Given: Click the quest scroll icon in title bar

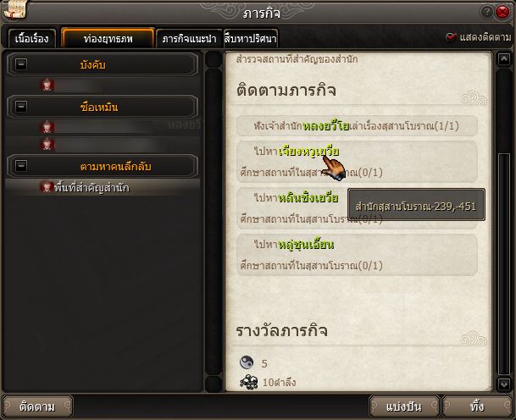Looking at the screenshot, I should [x=15, y=9].
